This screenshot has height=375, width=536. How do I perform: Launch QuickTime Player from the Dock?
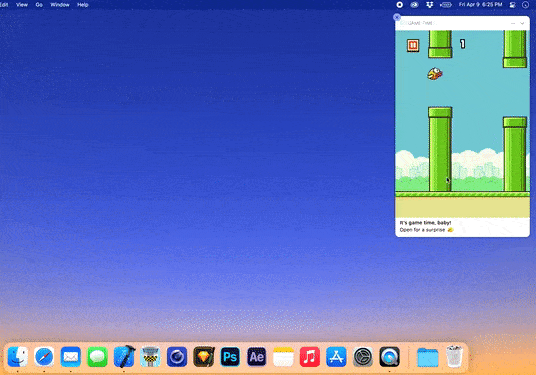[389, 357]
